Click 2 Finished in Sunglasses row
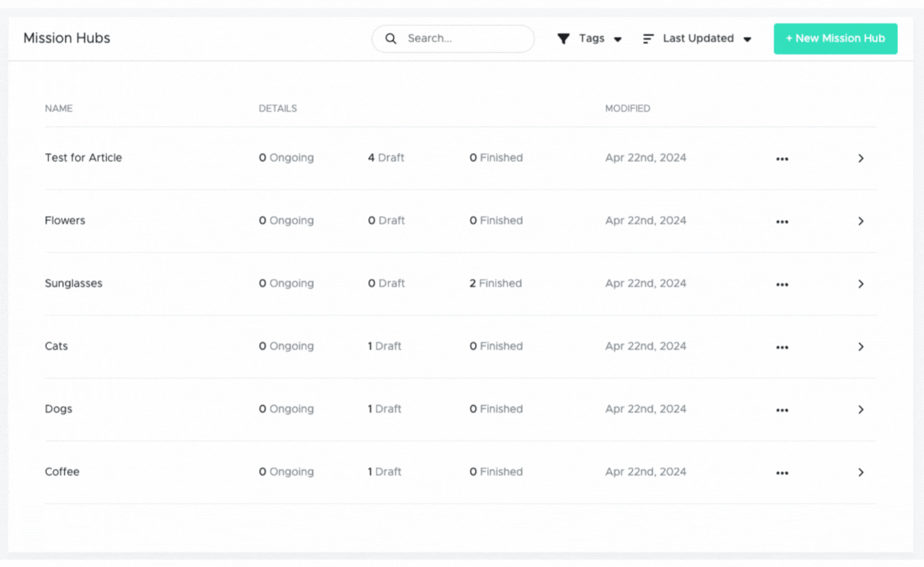924x567 pixels. coord(496,283)
